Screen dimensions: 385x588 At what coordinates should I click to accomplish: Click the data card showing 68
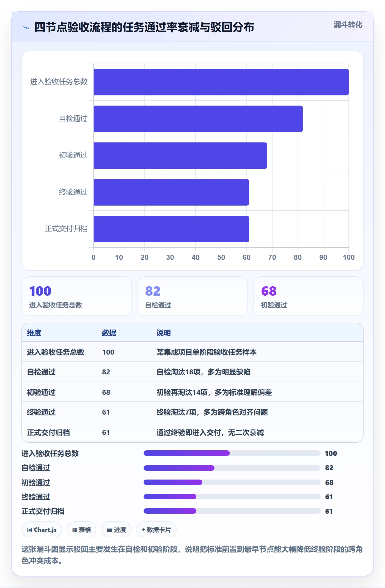308,296
